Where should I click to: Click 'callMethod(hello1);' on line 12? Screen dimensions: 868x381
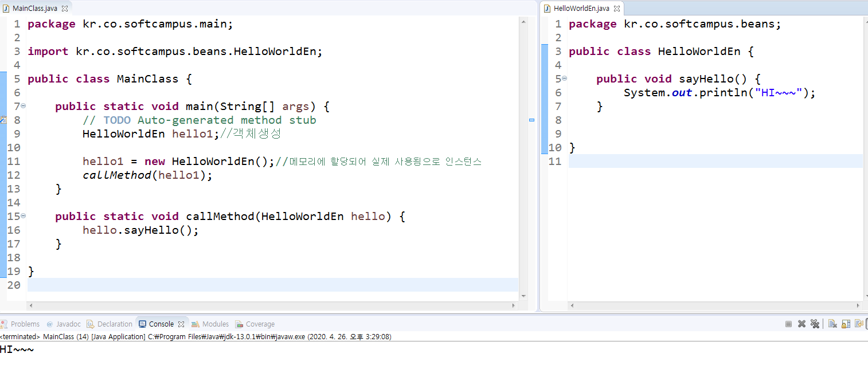(x=148, y=175)
